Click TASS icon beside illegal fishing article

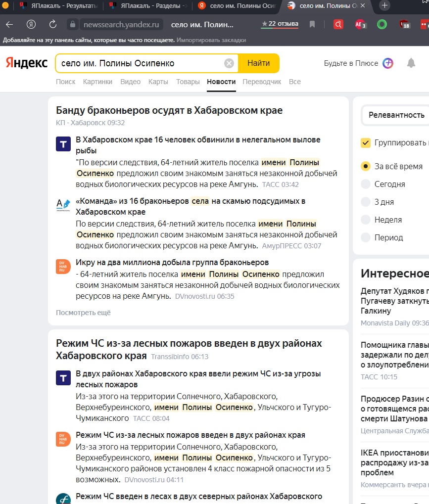(63, 143)
